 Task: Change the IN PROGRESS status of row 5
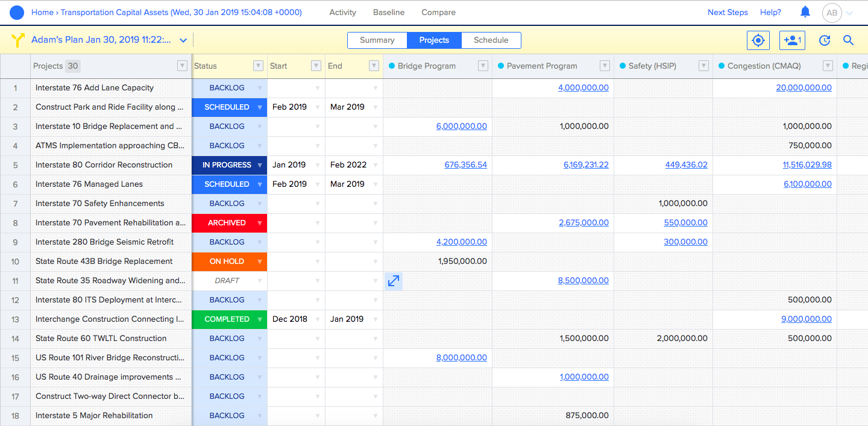point(229,165)
